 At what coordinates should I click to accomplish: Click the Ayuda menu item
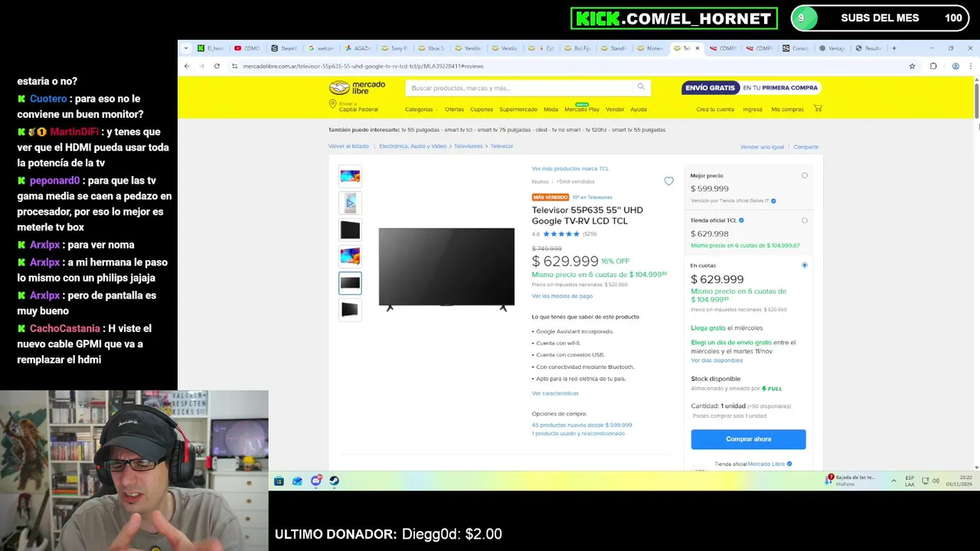[x=639, y=109]
